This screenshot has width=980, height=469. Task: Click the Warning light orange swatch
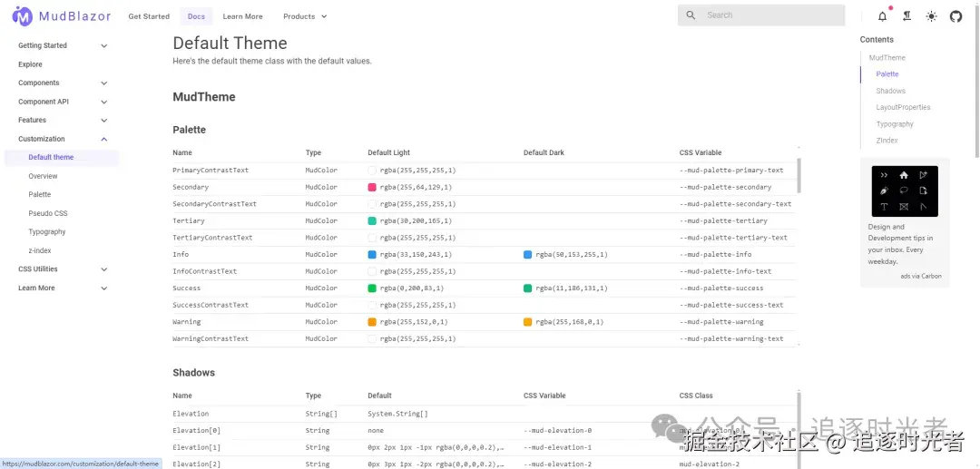[x=372, y=322]
